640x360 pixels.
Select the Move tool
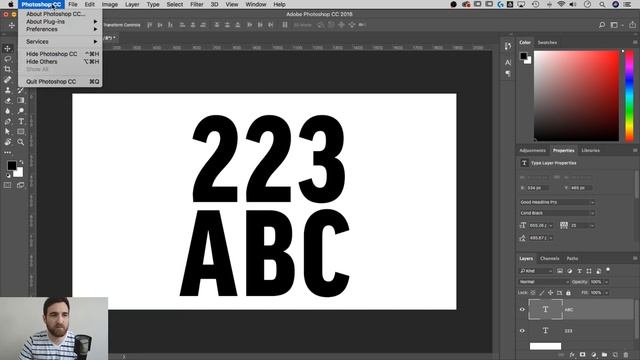(x=8, y=49)
